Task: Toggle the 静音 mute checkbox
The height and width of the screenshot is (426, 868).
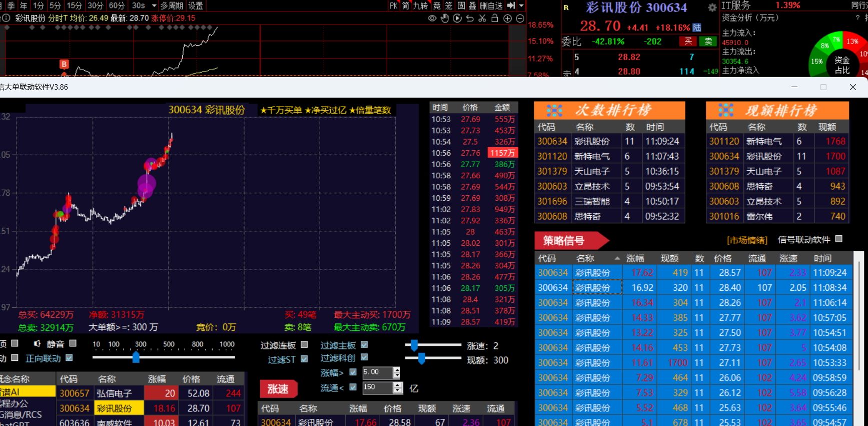Action: click(x=73, y=343)
